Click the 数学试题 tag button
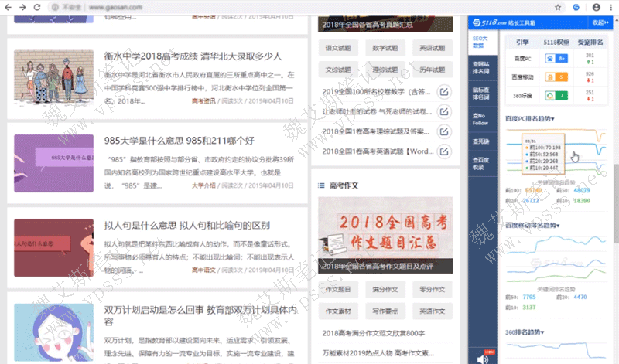The height and width of the screenshot is (364, 619). (x=385, y=48)
